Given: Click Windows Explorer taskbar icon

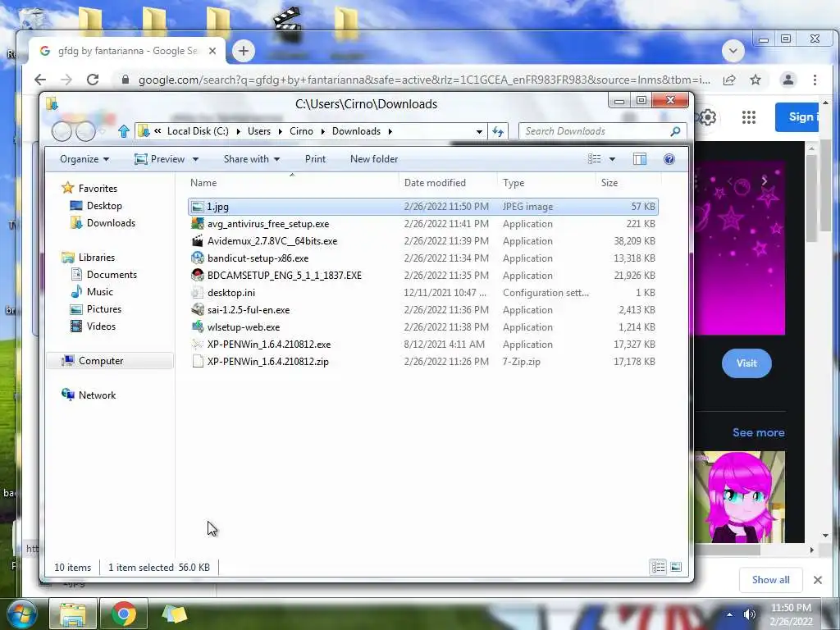Looking at the screenshot, I should tap(73, 614).
